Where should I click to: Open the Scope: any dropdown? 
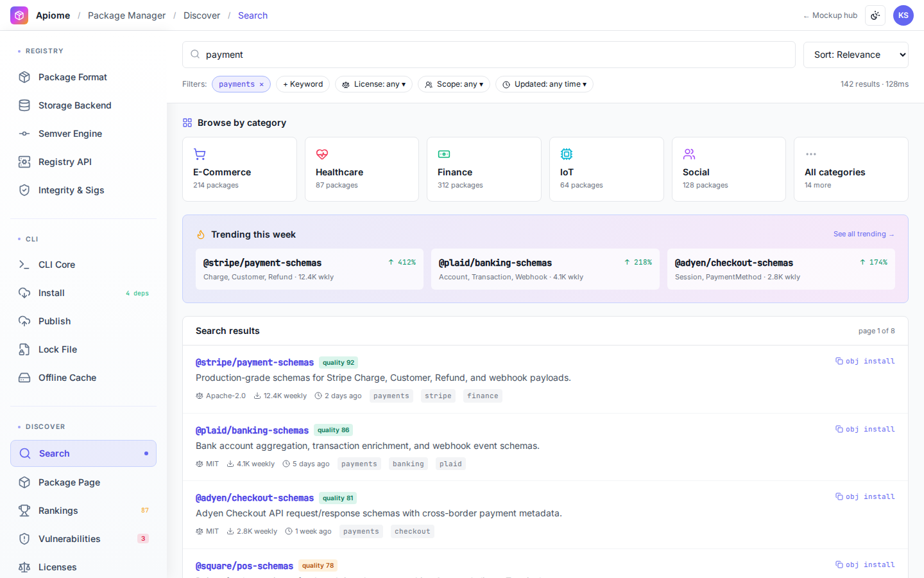pyautogui.click(x=454, y=84)
